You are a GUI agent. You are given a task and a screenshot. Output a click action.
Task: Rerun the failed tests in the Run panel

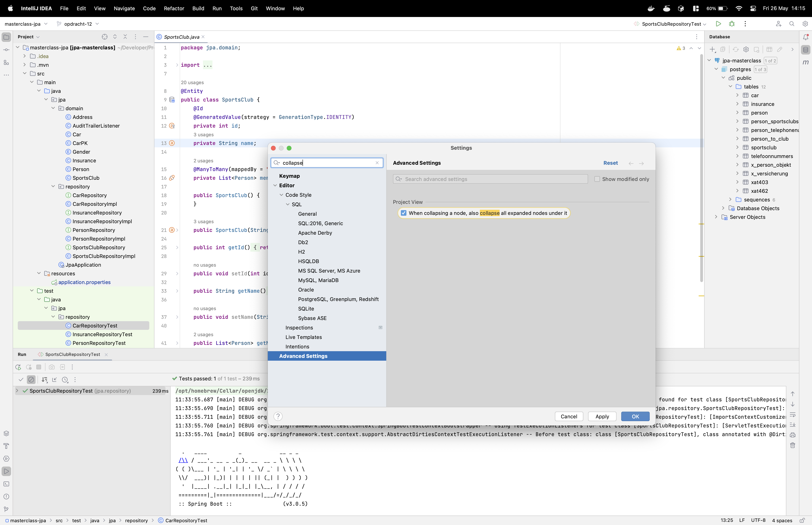(x=29, y=367)
